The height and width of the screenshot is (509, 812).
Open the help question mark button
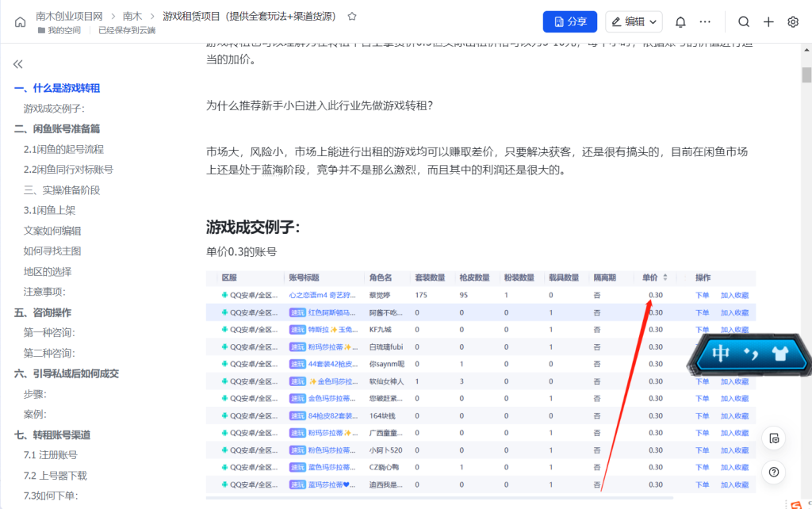coord(774,472)
